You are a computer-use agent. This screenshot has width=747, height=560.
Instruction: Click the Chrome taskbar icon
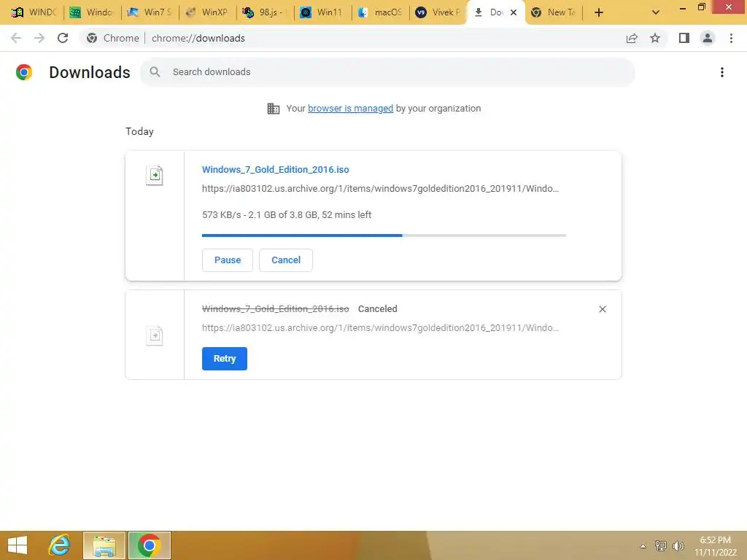coord(149,545)
